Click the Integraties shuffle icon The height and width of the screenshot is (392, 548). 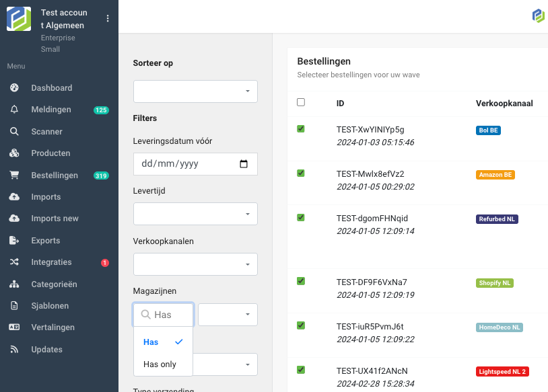(x=14, y=262)
